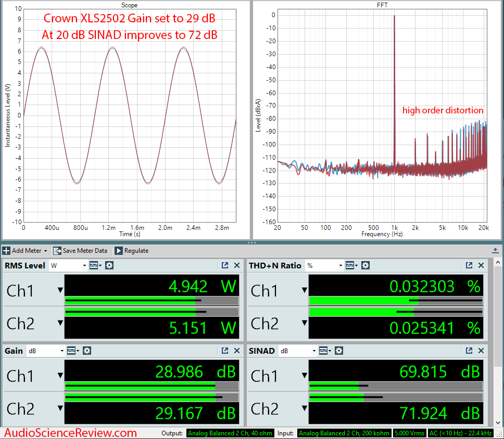Expand RMS Level Ch1 channel arrow
The image size is (504, 439).
[x=60, y=290]
